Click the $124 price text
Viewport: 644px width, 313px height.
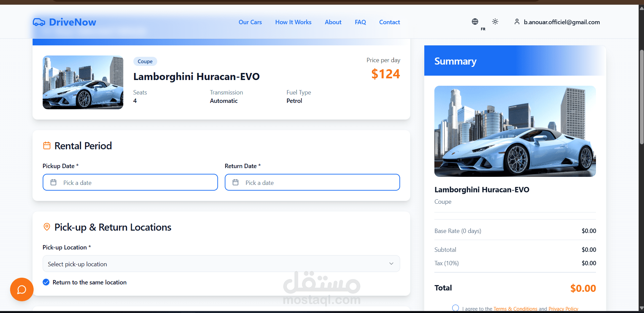[385, 74]
